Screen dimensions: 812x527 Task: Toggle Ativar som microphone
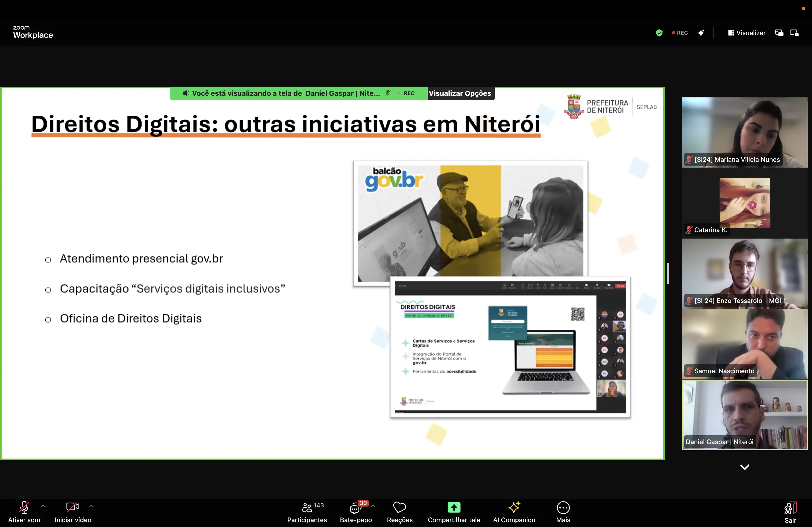click(24, 508)
